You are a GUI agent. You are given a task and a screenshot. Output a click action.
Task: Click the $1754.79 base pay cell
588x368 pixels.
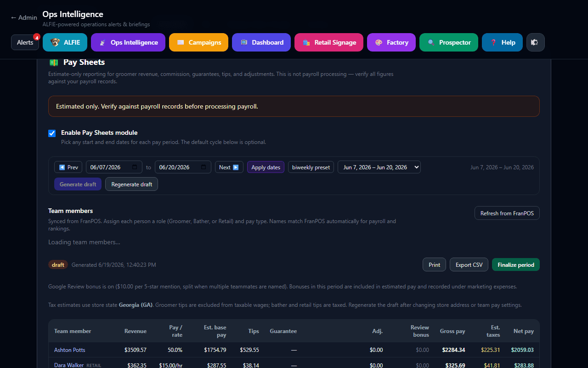pos(215,350)
